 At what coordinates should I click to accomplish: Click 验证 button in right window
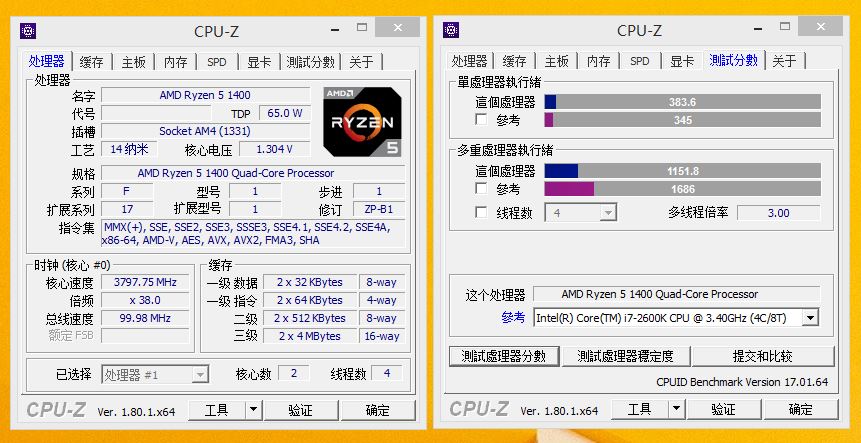point(723,410)
